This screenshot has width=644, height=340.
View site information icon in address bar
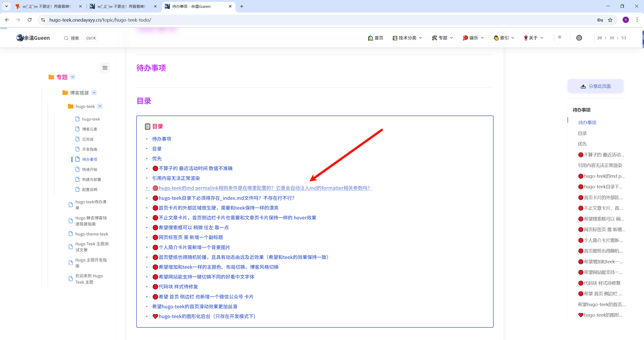click(x=43, y=20)
